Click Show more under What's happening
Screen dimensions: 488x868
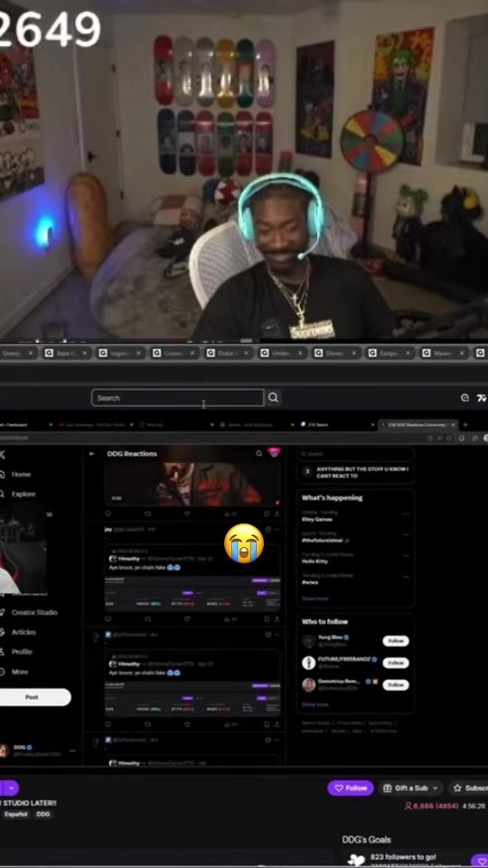[315, 599]
